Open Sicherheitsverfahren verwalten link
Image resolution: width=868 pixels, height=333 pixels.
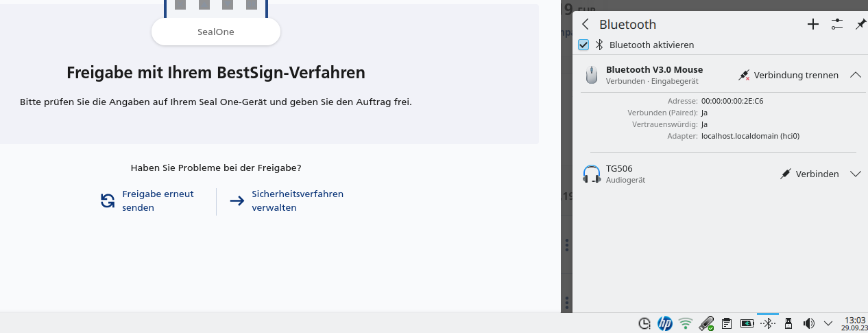pos(298,200)
